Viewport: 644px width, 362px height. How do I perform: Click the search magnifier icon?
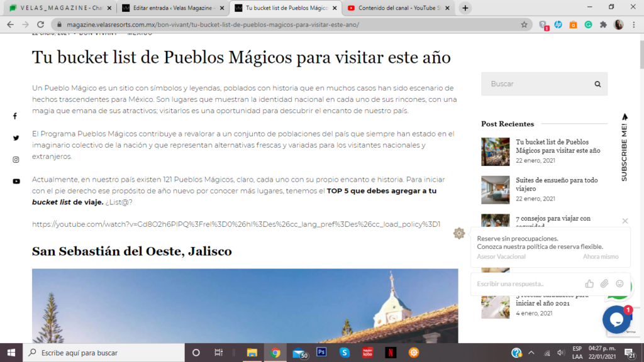(x=597, y=84)
